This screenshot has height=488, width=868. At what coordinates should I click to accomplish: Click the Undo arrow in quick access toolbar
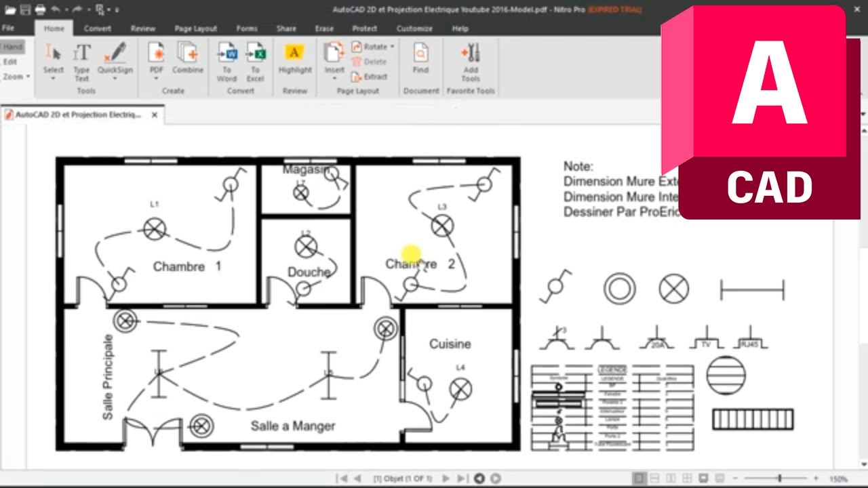(x=56, y=9)
